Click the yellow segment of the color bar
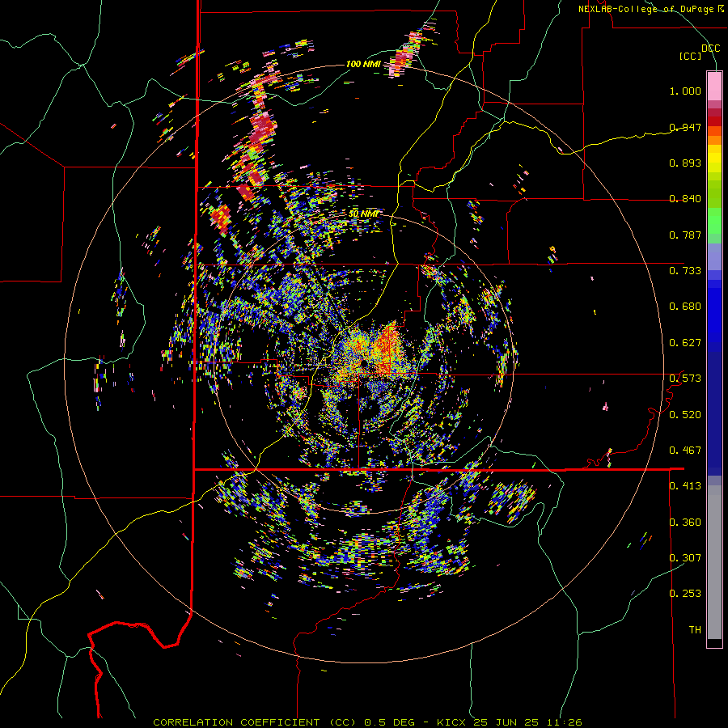The width and height of the screenshot is (728, 728). 714,159
